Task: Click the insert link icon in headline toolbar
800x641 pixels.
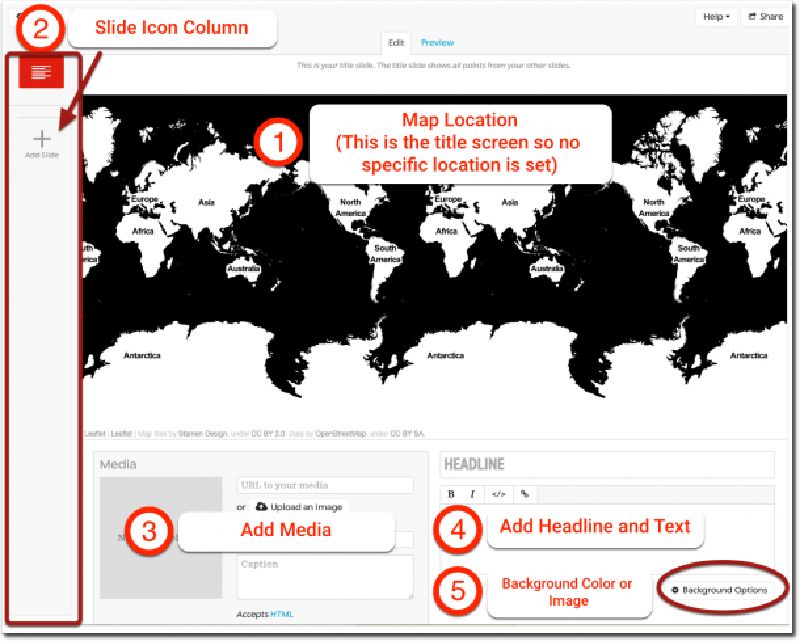Action: point(524,494)
